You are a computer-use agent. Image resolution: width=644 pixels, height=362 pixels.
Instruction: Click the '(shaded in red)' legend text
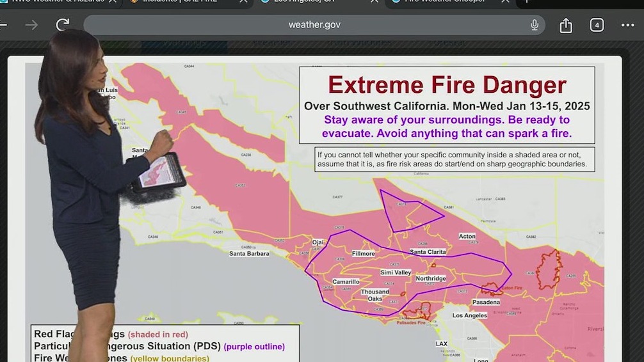(x=157, y=334)
